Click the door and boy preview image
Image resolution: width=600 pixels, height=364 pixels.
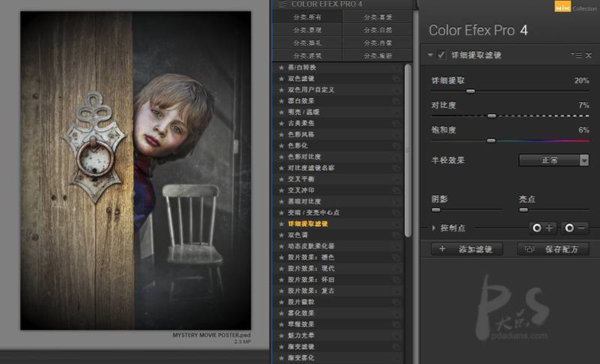[x=136, y=170]
